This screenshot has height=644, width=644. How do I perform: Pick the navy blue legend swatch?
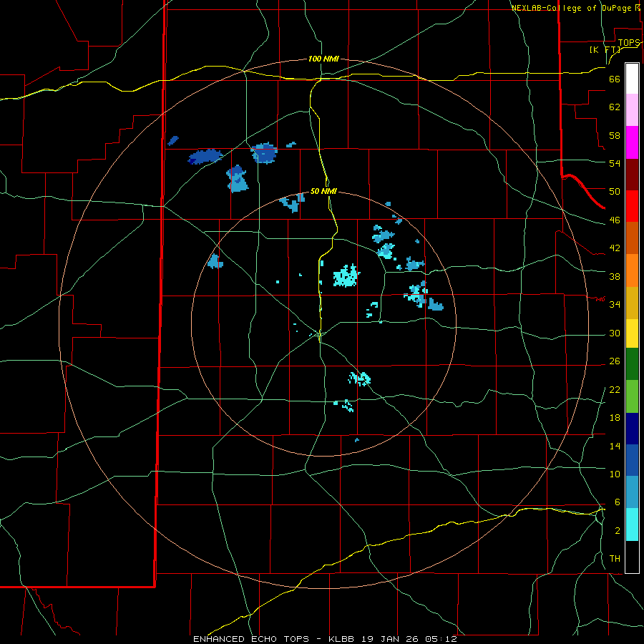pyautogui.click(x=632, y=429)
